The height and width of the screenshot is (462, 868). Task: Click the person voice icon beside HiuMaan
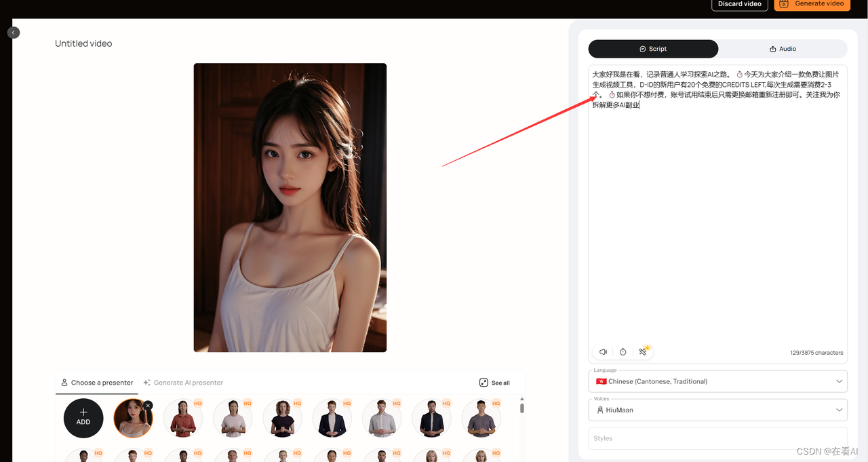(600, 410)
